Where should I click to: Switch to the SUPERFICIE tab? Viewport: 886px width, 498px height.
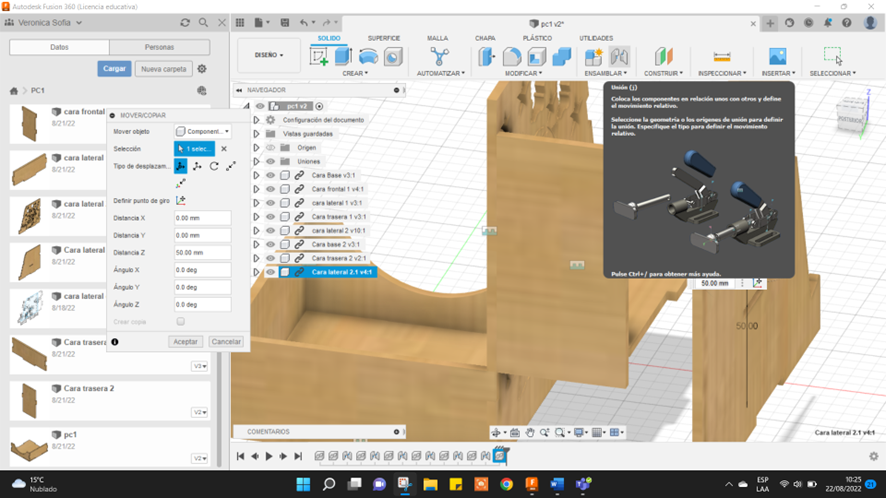384,38
